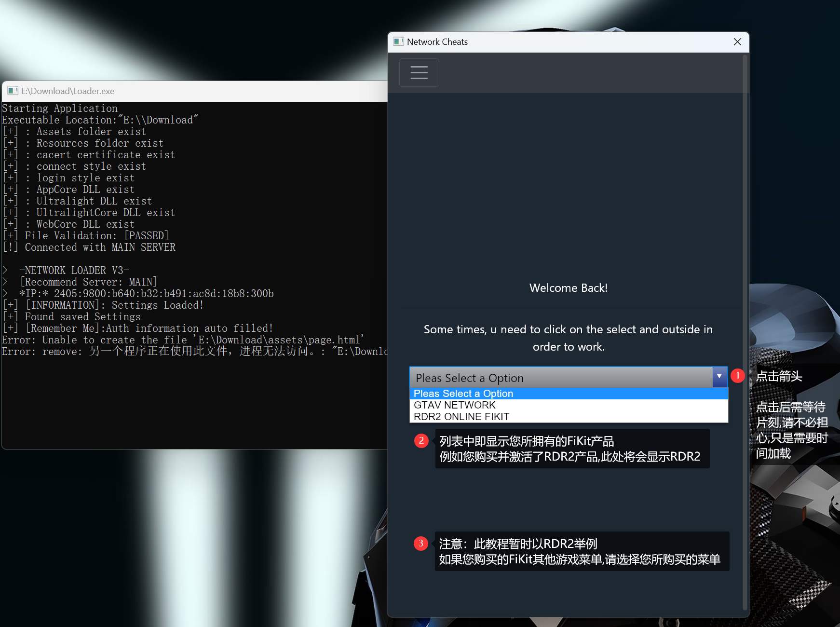The width and height of the screenshot is (840, 627).
Task: Click the blue dropdown arrow on the select box
Action: [x=719, y=376]
